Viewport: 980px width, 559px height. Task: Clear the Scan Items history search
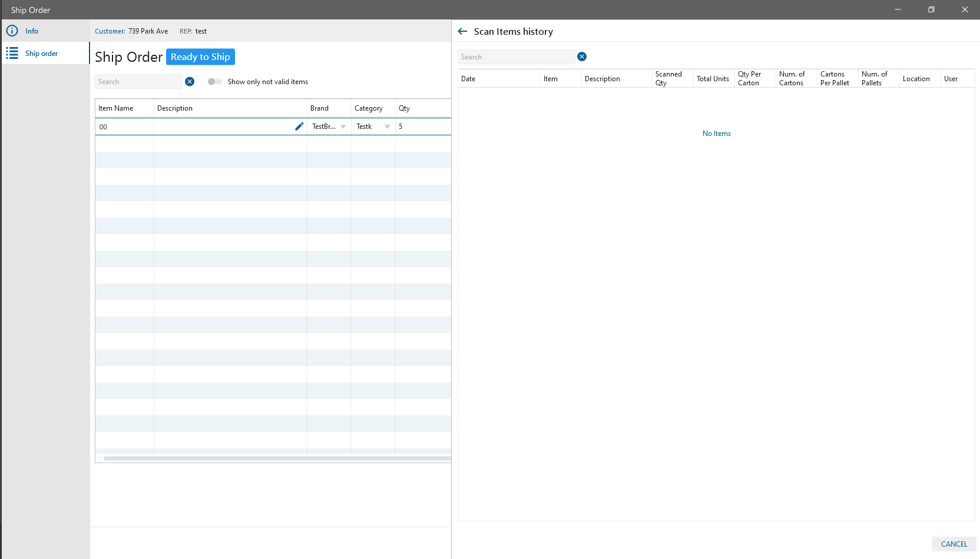tap(582, 57)
